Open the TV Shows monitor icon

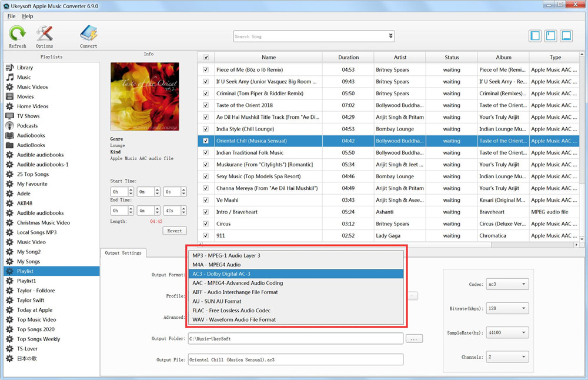[x=10, y=116]
